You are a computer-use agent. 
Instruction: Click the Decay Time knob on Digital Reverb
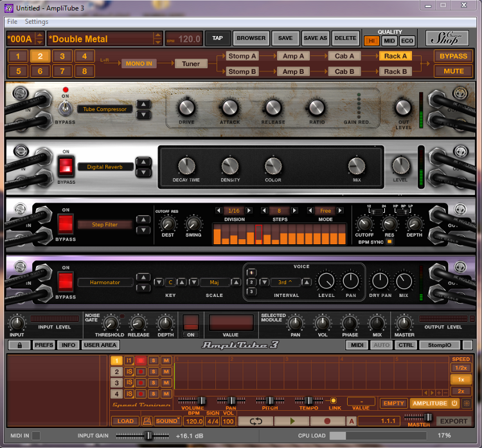[x=186, y=166]
